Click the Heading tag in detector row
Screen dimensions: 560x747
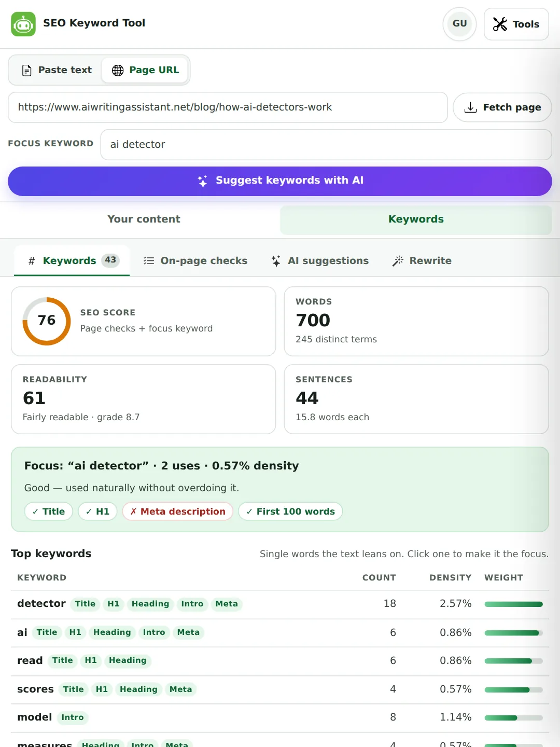tap(150, 604)
